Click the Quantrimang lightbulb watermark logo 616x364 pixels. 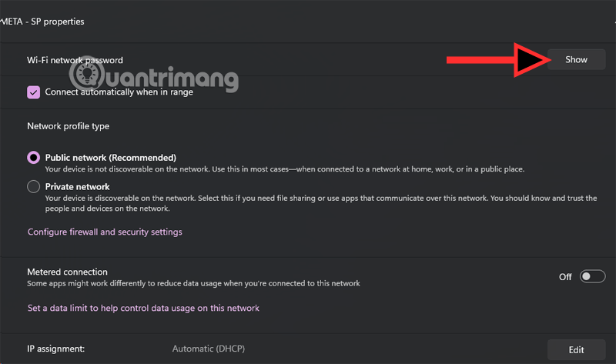pos(92,75)
